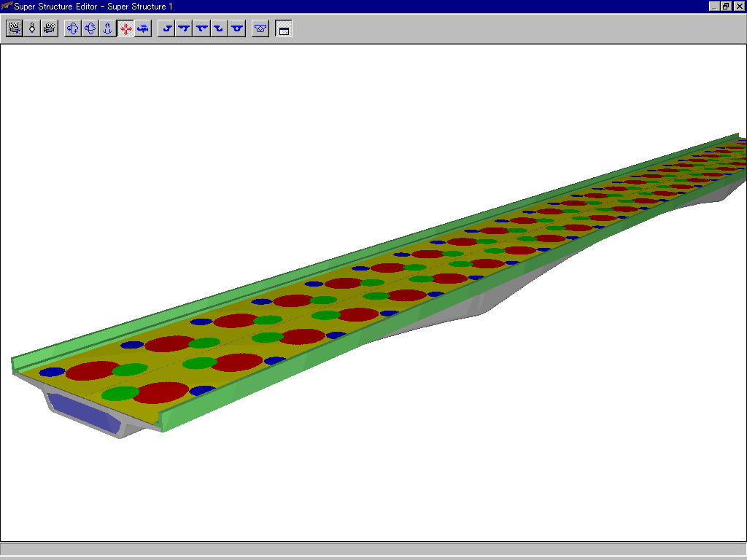Show the left-half cross-section view
The image size is (747, 560).
pos(166,28)
